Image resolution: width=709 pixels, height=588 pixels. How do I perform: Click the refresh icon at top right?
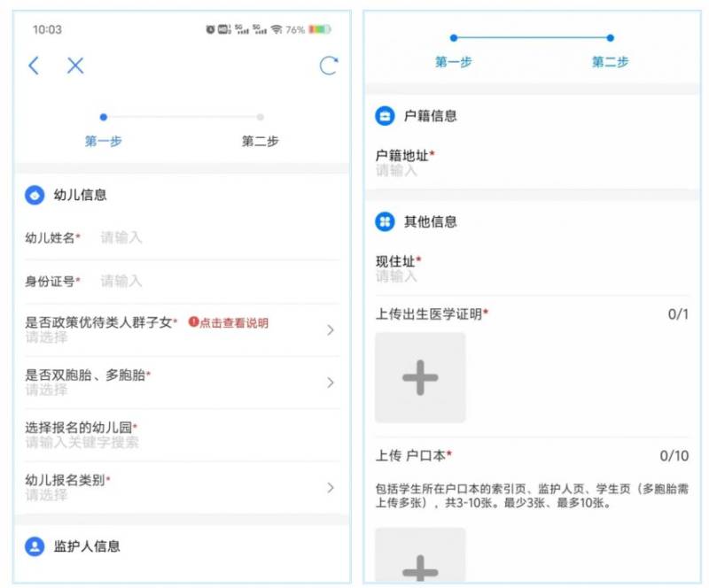tap(328, 66)
